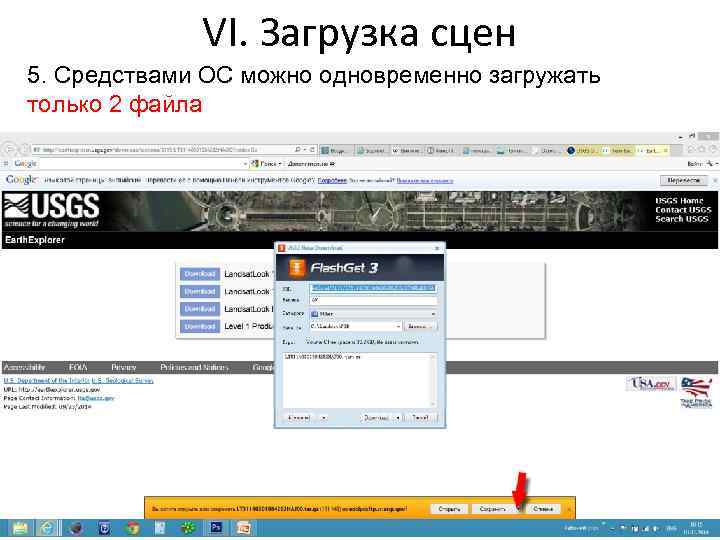Open the Google toolbar search dropdown
The height and width of the screenshot is (540, 720).
click(x=245, y=164)
